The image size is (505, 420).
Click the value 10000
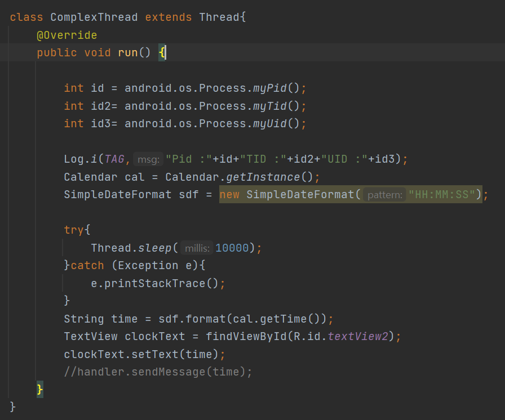pyautogui.click(x=232, y=248)
